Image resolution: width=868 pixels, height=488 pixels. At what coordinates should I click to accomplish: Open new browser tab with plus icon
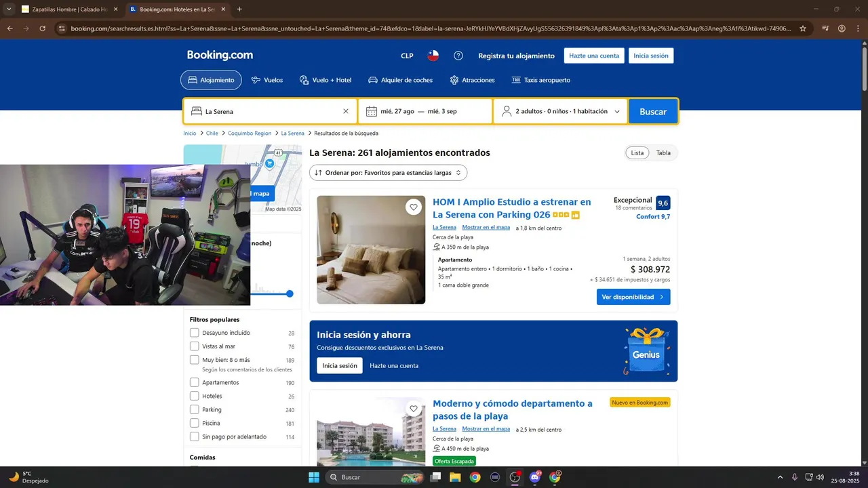click(239, 9)
